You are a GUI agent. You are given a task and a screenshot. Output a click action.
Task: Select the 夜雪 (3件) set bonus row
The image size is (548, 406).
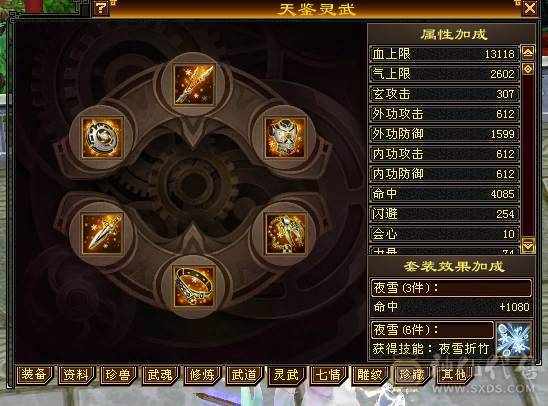(451, 288)
